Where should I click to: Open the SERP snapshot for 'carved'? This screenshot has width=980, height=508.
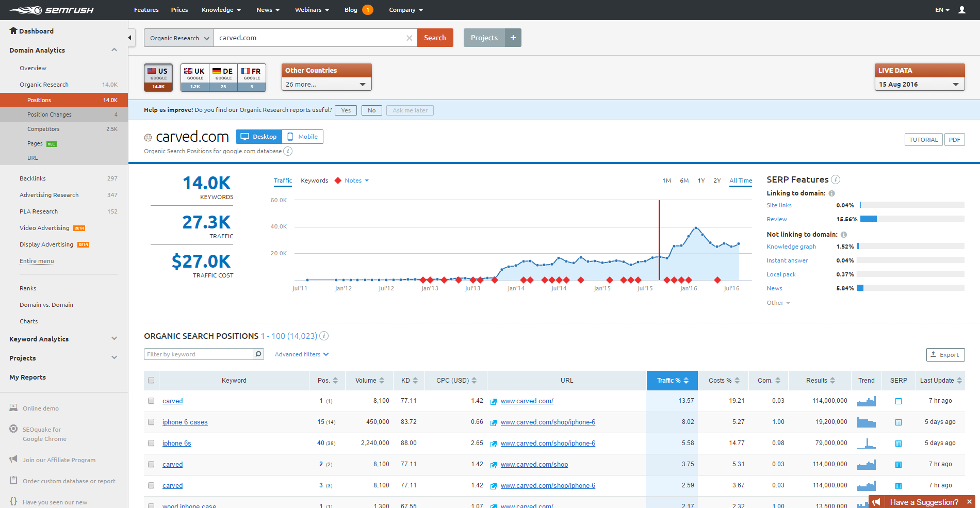click(899, 401)
